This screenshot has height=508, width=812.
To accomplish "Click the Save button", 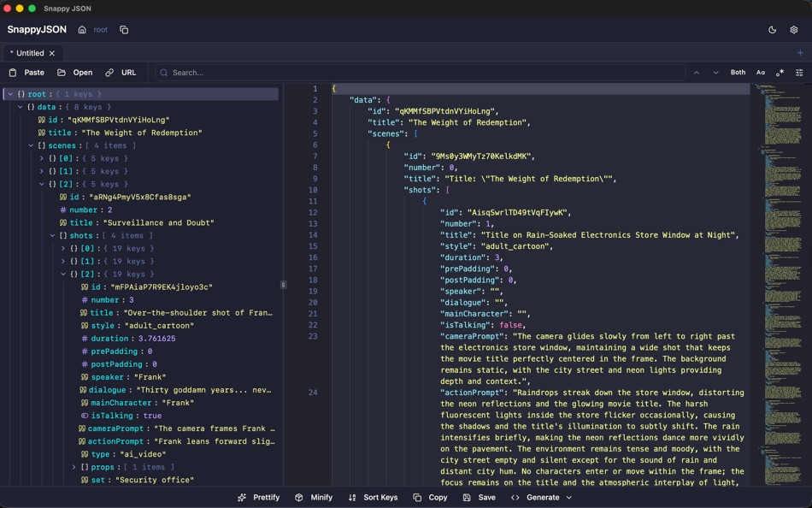I will (x=479, y=497).
